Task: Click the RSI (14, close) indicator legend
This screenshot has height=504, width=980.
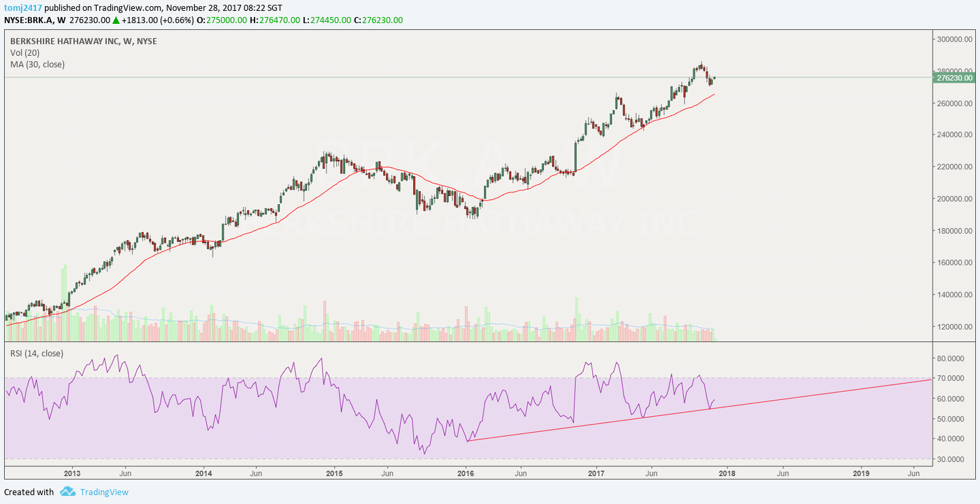Action: [36, 354]
